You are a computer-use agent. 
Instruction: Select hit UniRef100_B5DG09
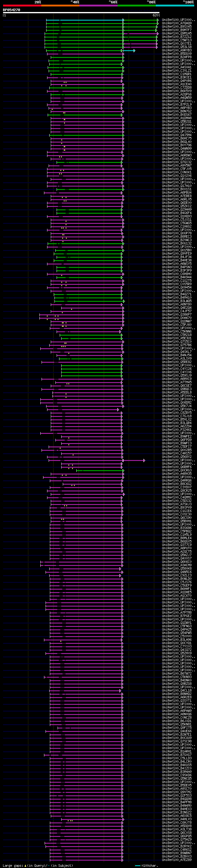pyautogui.click(x=177, y=54)
